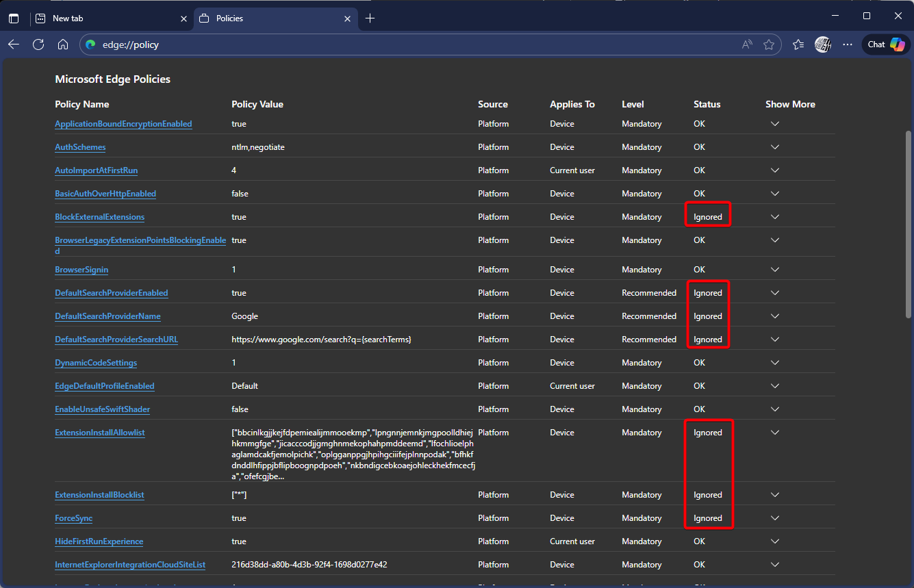Open the Favorites list icon
The height and width of the screenshot is (588, 914).
pos(798,44)
